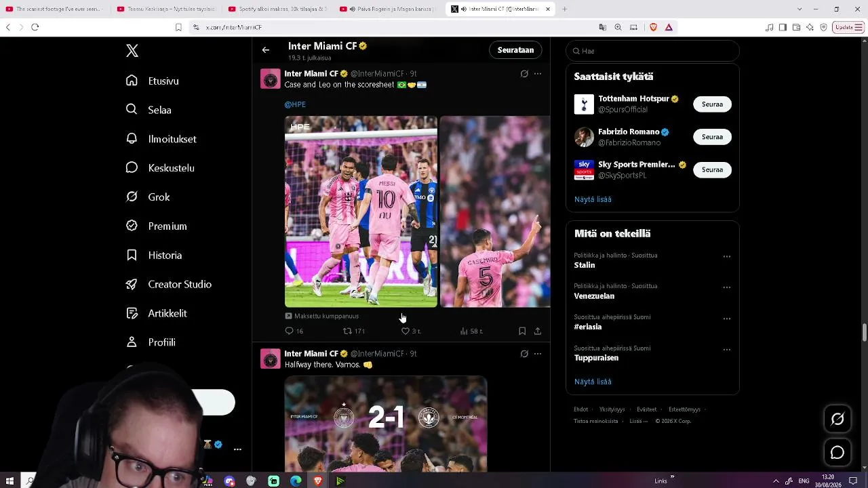The width and height of the screenshot is (868, 488).
Task: Open the Casemiro number 5 photo
Action: (x=495, y=211)
